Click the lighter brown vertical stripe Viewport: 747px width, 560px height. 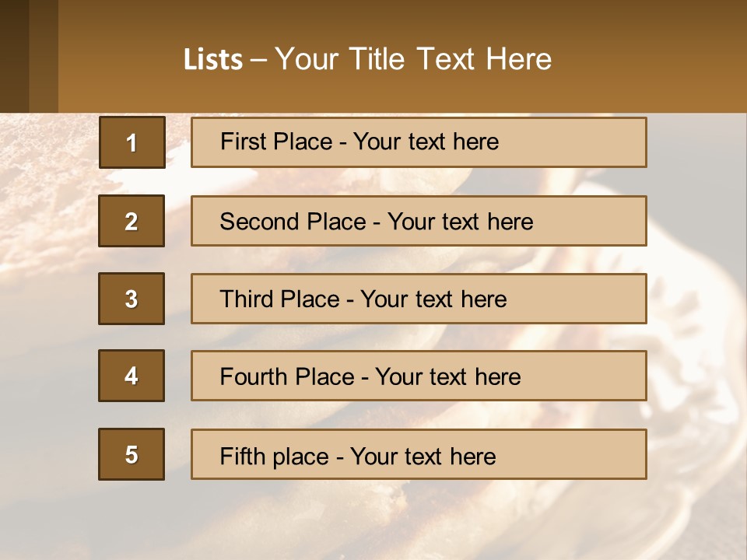pyautogui.click(x=44, y=56)
